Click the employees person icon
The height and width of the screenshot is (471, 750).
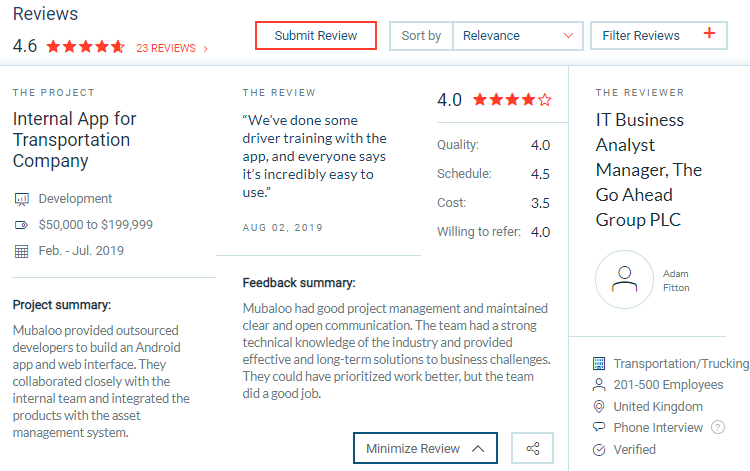tap(599, 384)
